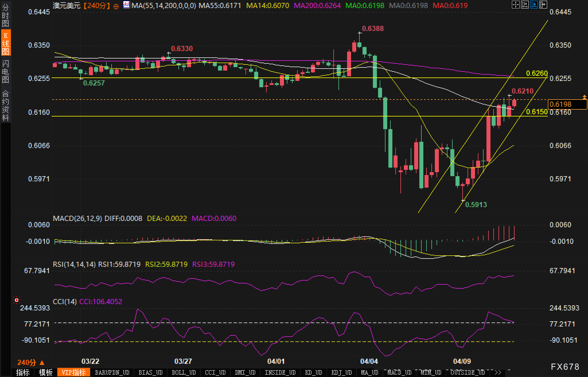The image size is (588, 377).
Task: Click the red alert marker left of CCI
Action: tap(17, 300)
